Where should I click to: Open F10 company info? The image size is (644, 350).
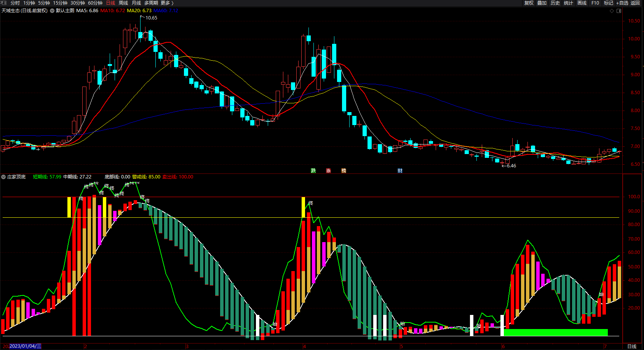click(x=595, y=3)
